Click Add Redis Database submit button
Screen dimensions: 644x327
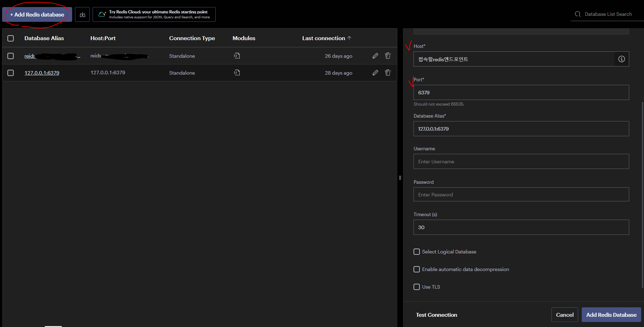611,315
